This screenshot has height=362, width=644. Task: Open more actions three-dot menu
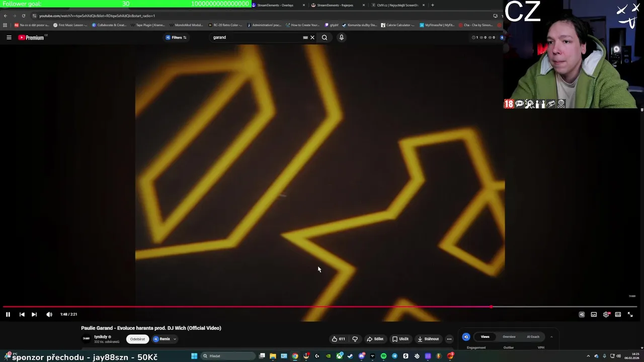[x=449, y=339]
